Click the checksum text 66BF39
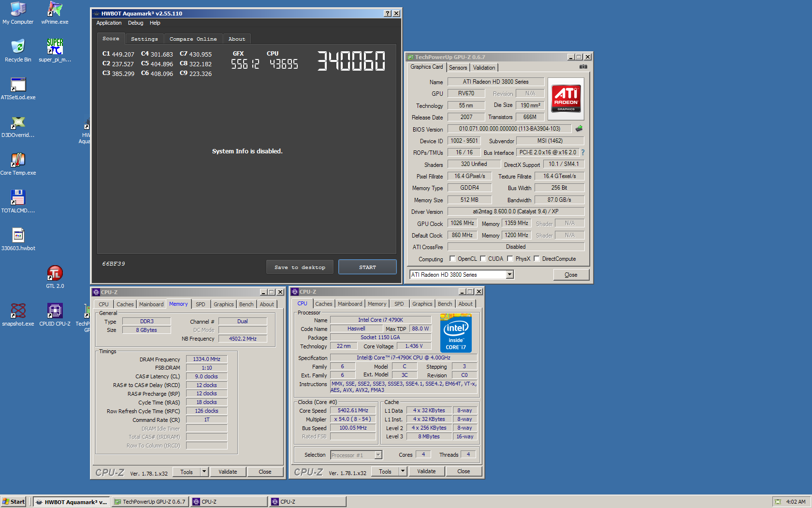Screen dimensions: 812x508 pos(114,264)
